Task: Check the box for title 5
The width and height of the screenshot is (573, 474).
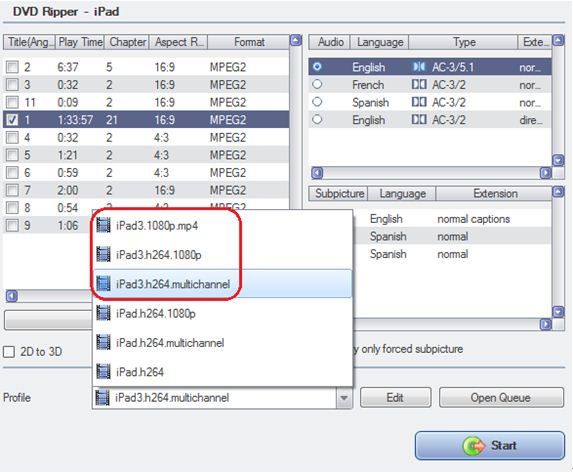Action: [12, 155]
